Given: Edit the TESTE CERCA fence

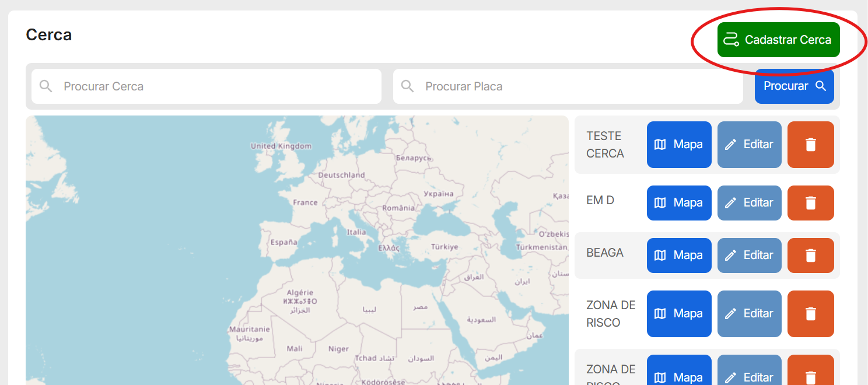Looking at the screenshot, I should (x=749, y=145).
